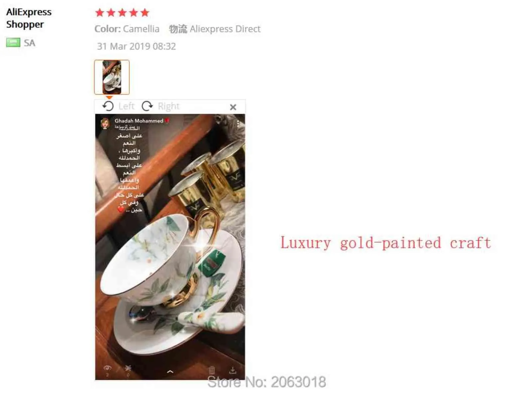Click the enlarged teacup review image
The image size is (532, 393).
point(170,247)
